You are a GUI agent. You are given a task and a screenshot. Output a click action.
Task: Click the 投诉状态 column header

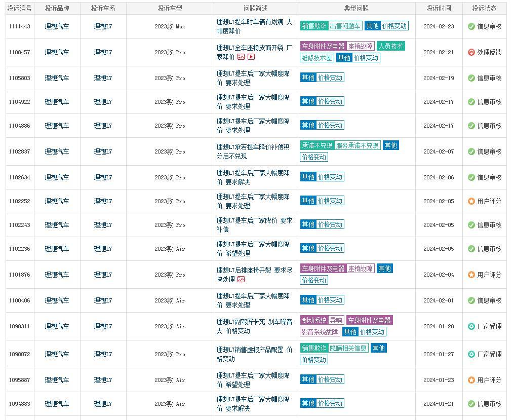point(484,8)
